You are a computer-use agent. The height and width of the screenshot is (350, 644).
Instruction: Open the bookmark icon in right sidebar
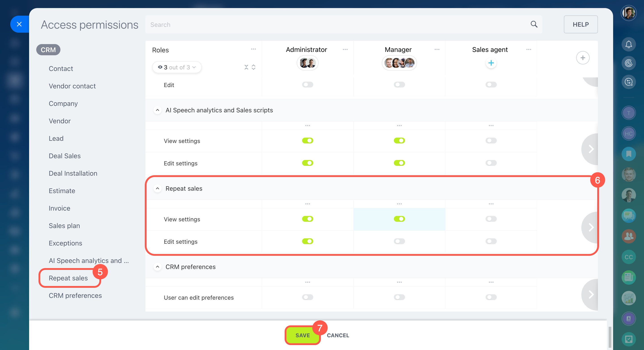click(x=628, y=154)
